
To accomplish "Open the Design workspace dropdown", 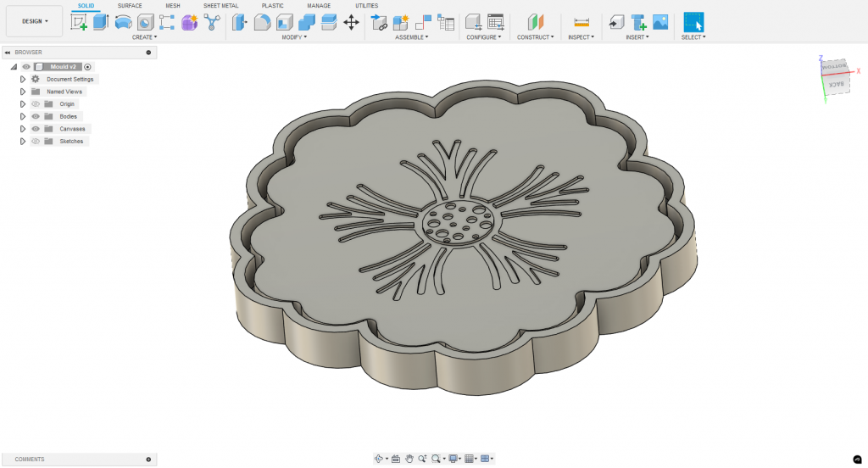I will [x=34, y=21].
